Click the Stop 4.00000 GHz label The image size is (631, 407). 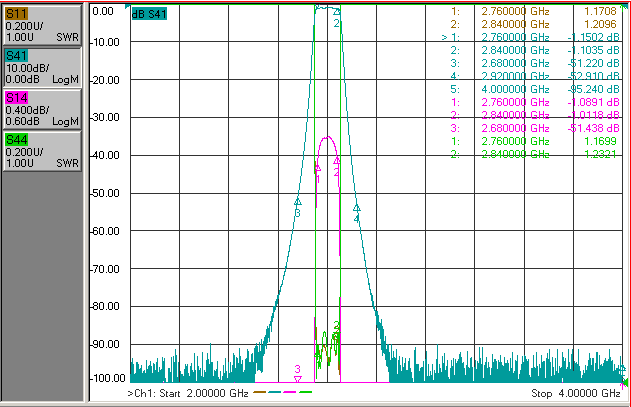pyautogui.click(x=576, y=393)
